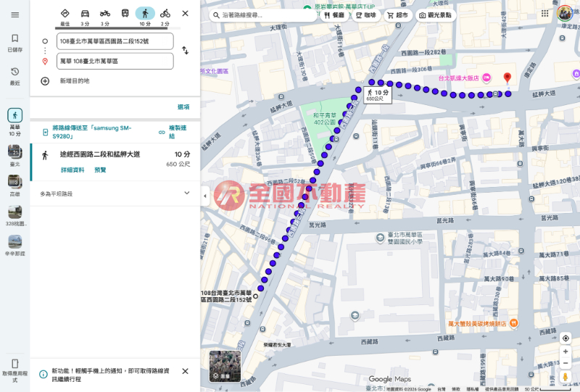
Task: Open 詳細資料 route details
Action: [x=72, y=170]
